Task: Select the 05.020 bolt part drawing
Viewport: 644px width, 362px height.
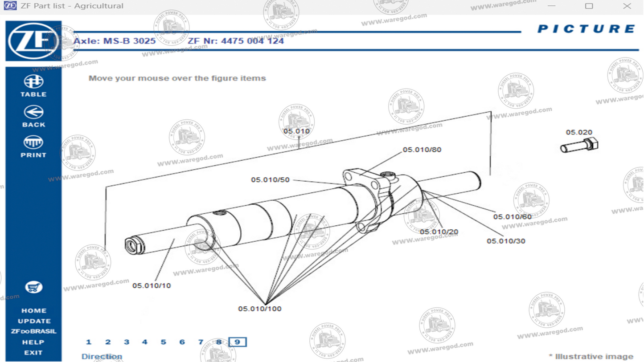Action: coord(579,145)
